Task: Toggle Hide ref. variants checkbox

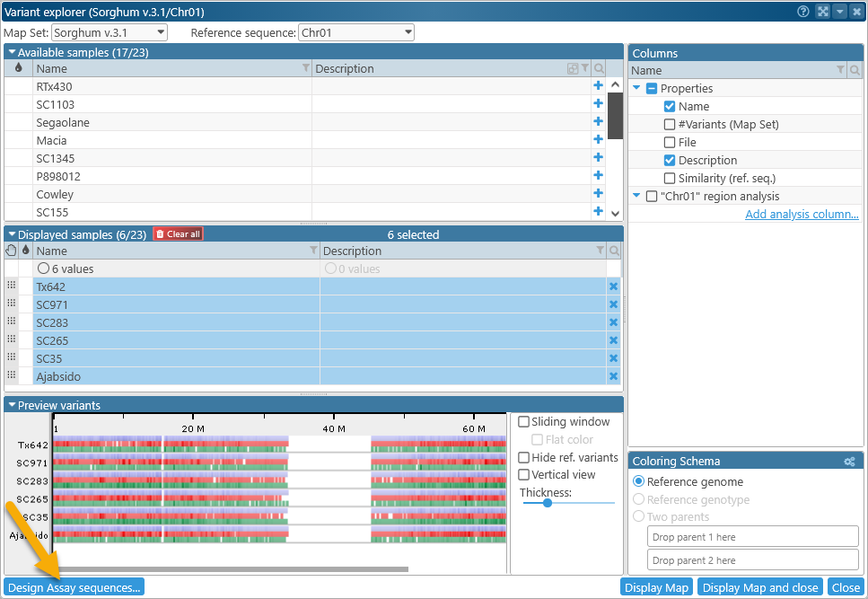Action: pos(524,457)
